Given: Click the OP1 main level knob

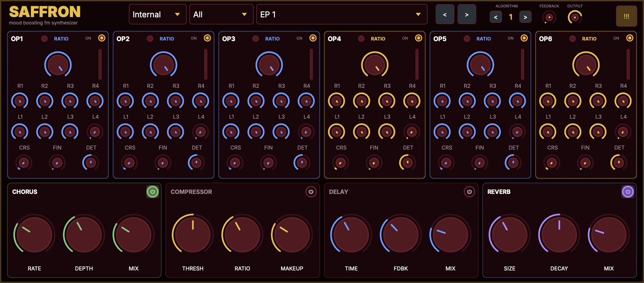Looking at the screenshot, I should 58,65.
